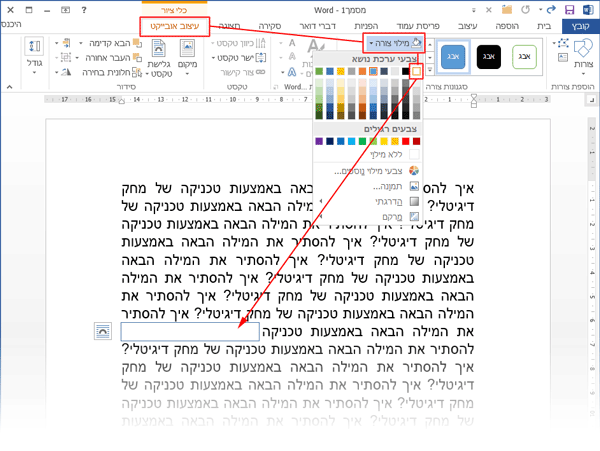Switch to the Design (עיצוב) tab
600x451 pixels.
[468, 26]
